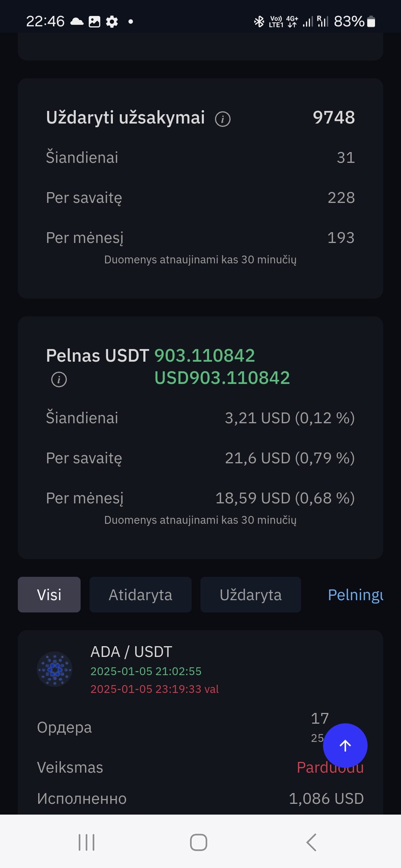Tap the battery indicator icon
401x868 pixels.
(x=371, y=22)
